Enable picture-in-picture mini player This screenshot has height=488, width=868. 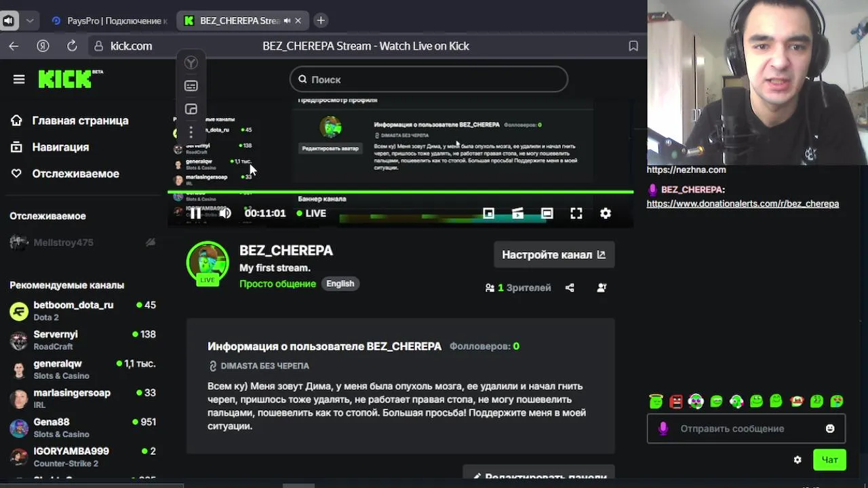click(488, 213)
